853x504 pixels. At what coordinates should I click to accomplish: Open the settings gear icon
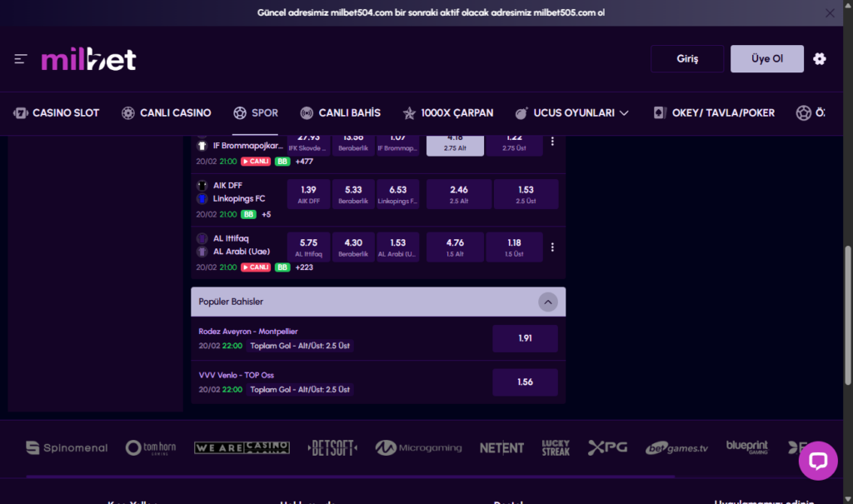pyautogui.click(x=820, y=59)
